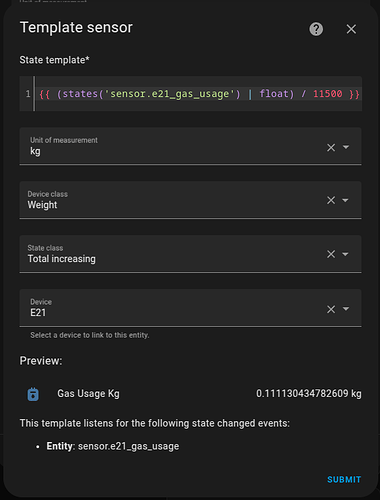This screenshot has height=500, width=380.
Task: Click the Unit of measurement field showing kg
Action: pyautogui.click(x=191, y=146)
